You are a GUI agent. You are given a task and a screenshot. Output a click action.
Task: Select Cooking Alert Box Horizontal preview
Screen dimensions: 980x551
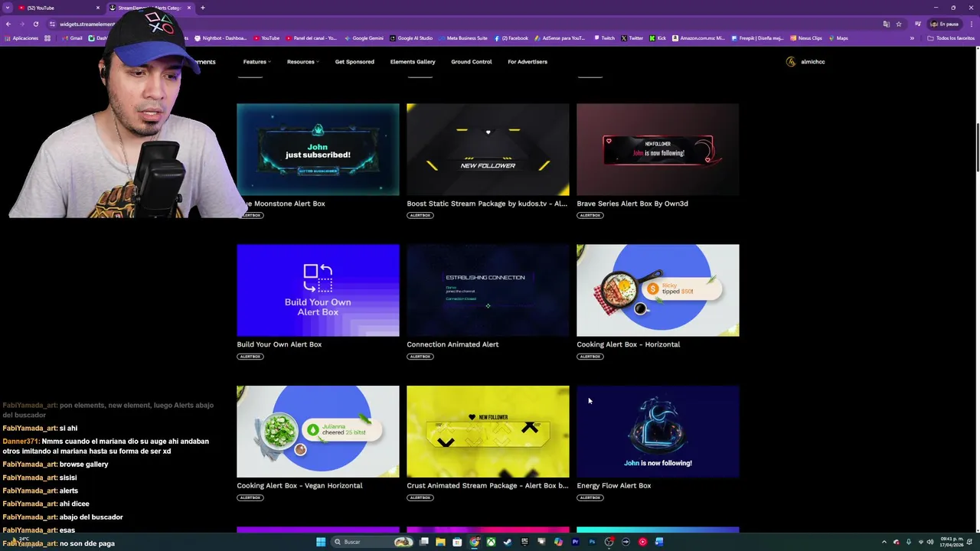[658, 290]
